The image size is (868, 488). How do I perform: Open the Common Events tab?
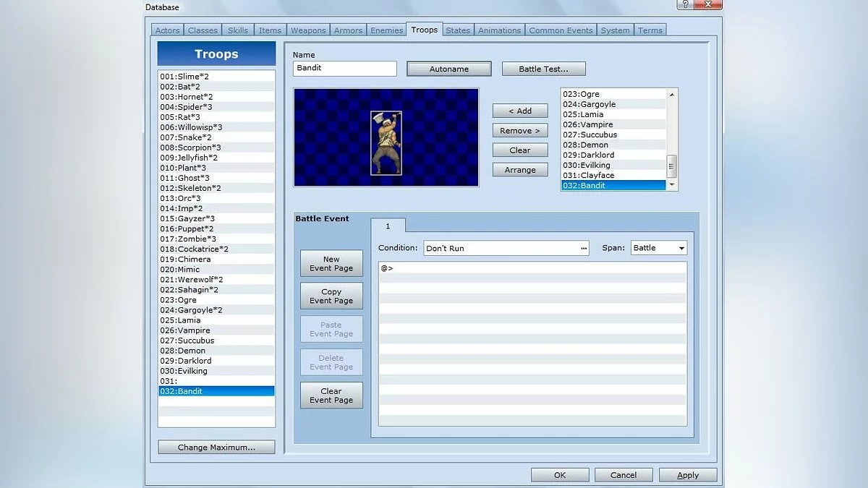coord(561,30)
